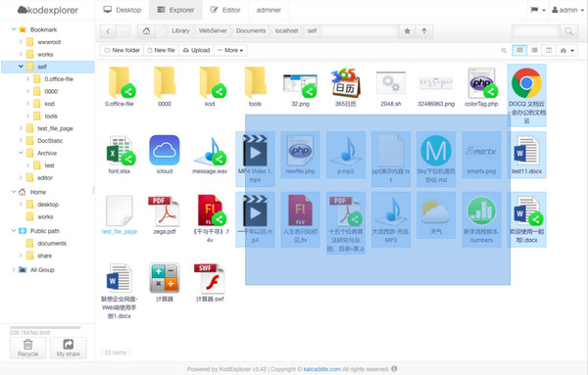588x375 pixels.
Task: Switch to icon grid view
Action: 519,50
